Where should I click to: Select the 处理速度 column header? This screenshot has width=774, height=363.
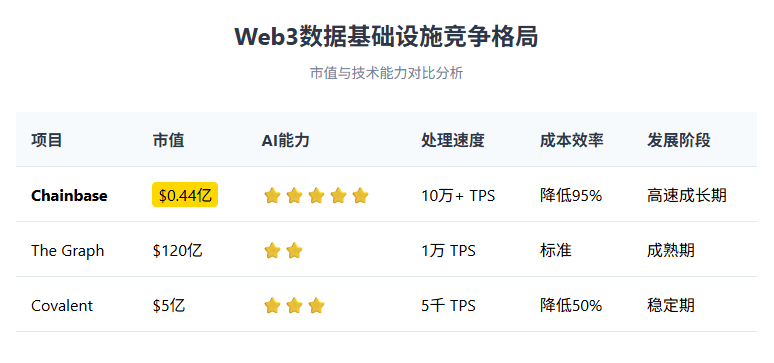453,140
